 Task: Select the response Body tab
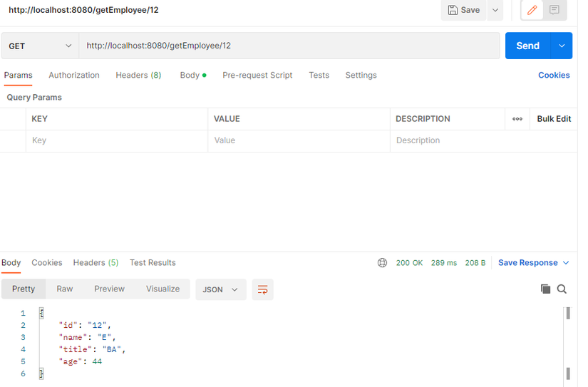[x=11, y=262]
